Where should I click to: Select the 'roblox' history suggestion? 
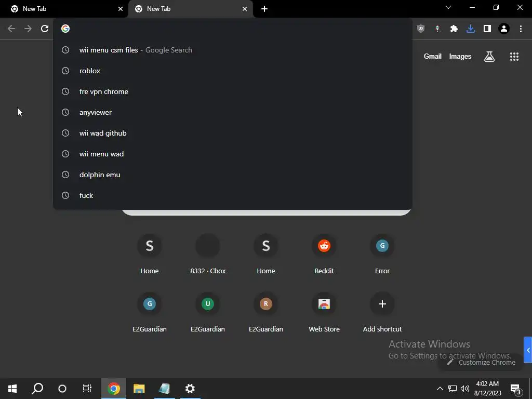point(233,71)
